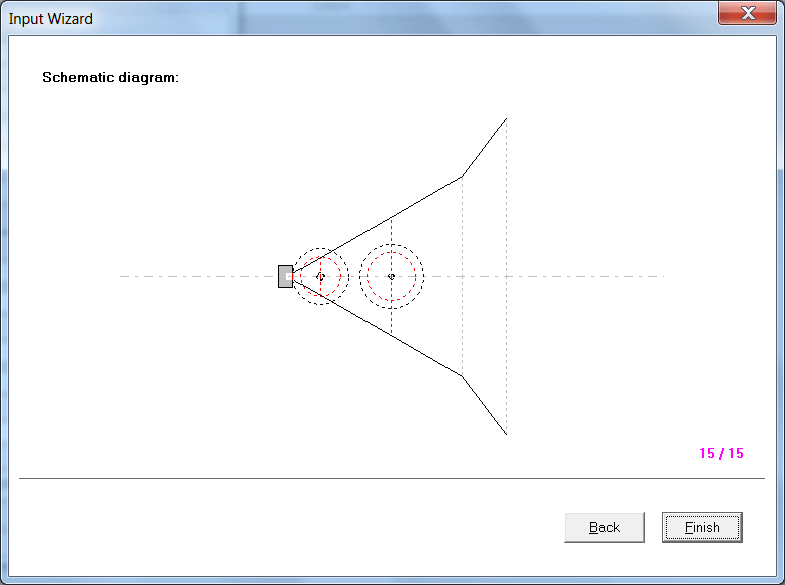
Task: Click the 'Schematic diagram:' heading
Action: click(110, 78)
